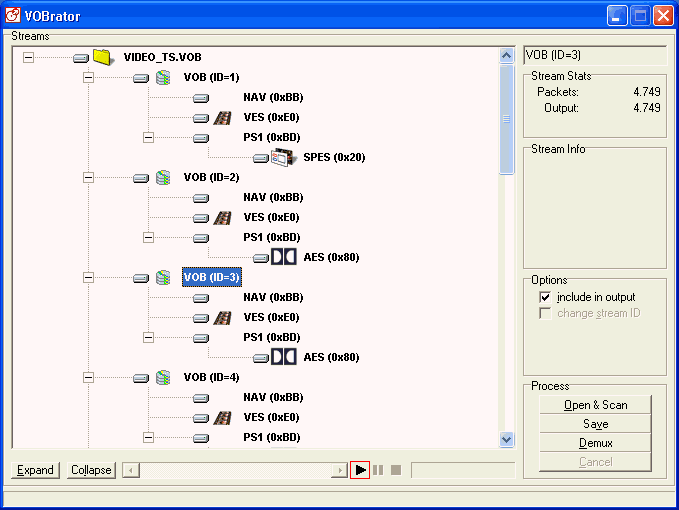Click the database icon beside VOB (ID=2)
679x510 pixels.
tap(163, 178)
